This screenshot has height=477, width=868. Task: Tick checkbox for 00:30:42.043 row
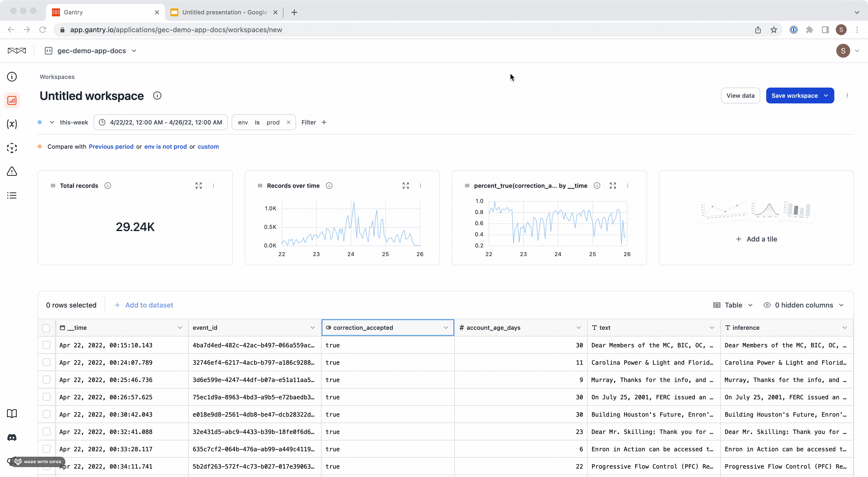[x=47, y=414]
